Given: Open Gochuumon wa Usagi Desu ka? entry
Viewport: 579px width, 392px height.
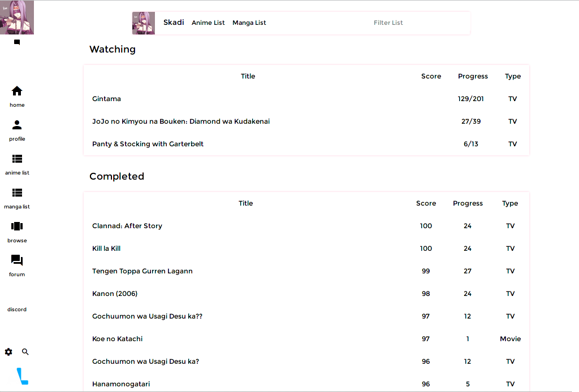Looking at the screenshot, I should pos(145,361).
